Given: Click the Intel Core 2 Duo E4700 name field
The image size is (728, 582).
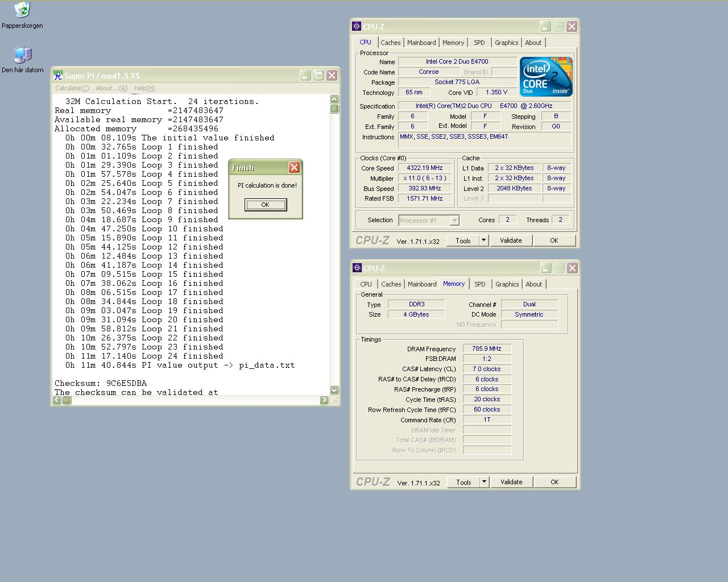Looking at the screenshot, I should (457, 62).
